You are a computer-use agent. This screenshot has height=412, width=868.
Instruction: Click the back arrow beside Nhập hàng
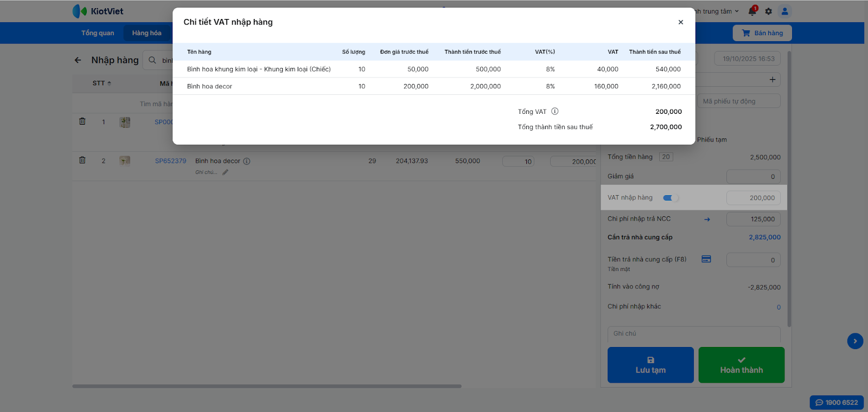[78, 60]
